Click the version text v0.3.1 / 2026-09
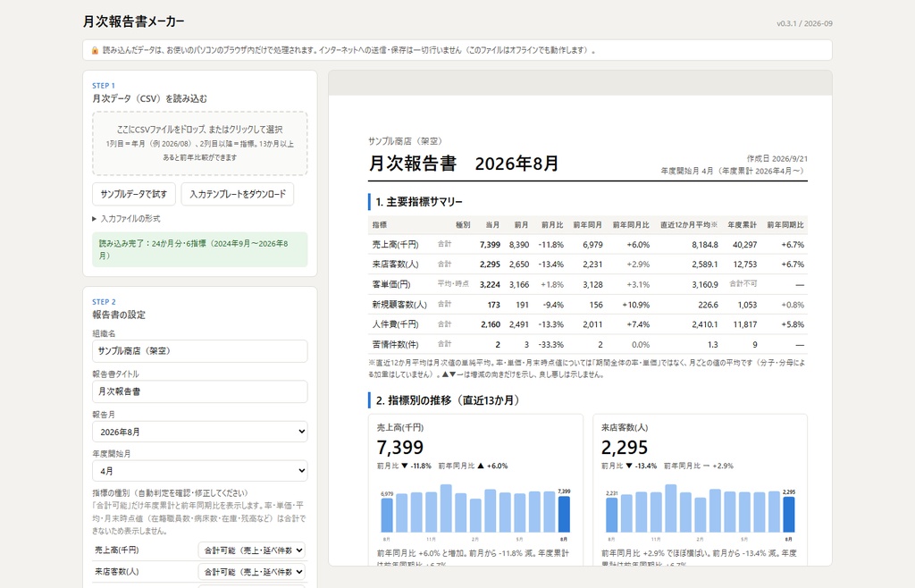Screen dimensions: 915x588 click(804, 23)
